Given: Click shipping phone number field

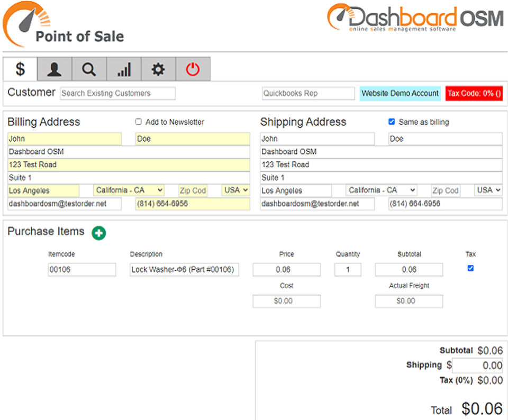Looking at the screenshot, I should coord(445,204).
